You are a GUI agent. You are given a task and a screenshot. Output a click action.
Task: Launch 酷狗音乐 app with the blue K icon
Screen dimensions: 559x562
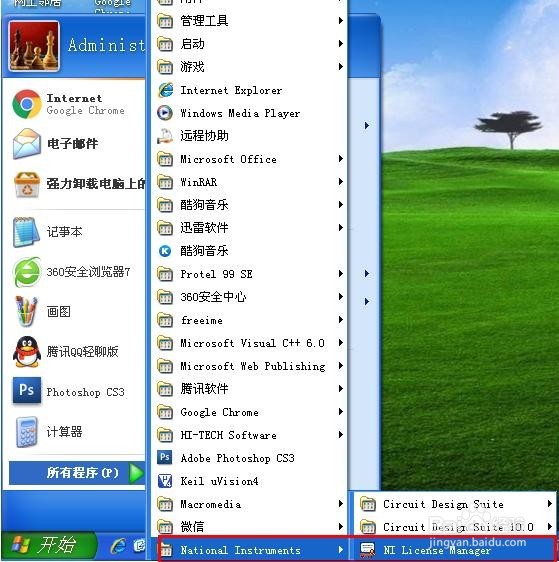165,251
